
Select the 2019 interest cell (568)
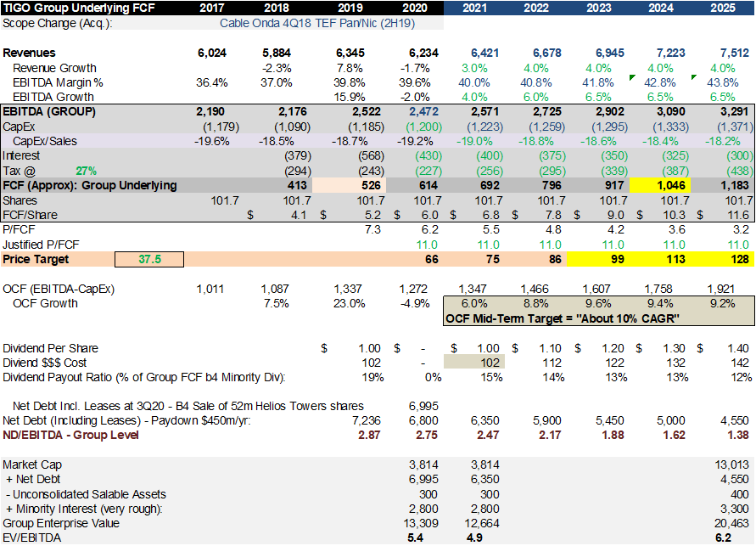372,155
